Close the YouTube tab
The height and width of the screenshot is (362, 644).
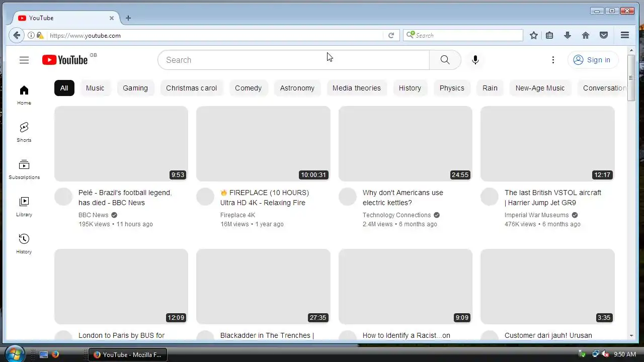(112, 18)
